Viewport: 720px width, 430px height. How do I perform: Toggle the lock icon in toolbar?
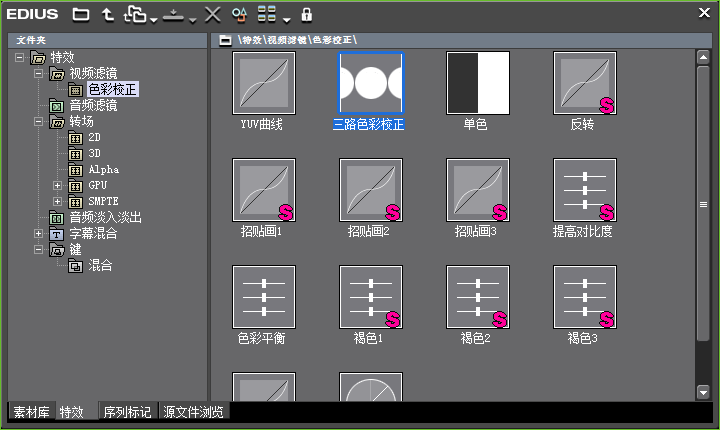click(x=306, y=14)
